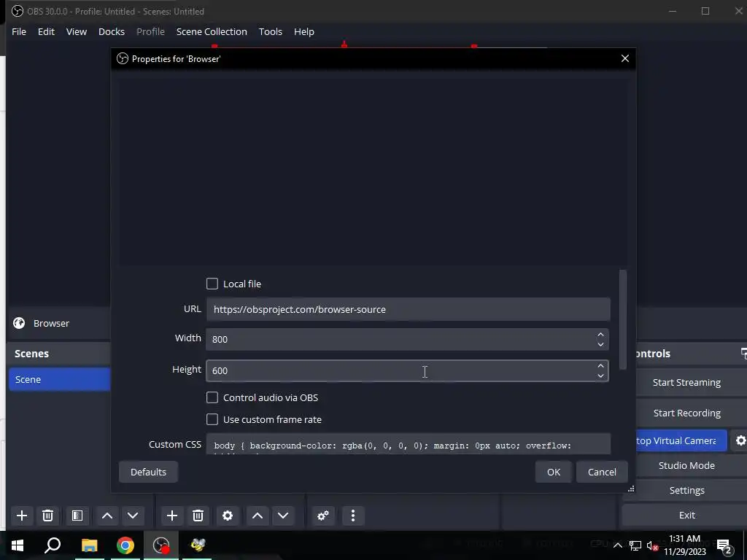Image resolution: width=747 pixels, height=560 pixels.
Task: Open virtual camera settings gear icon
Action: [x=740, y=440]
